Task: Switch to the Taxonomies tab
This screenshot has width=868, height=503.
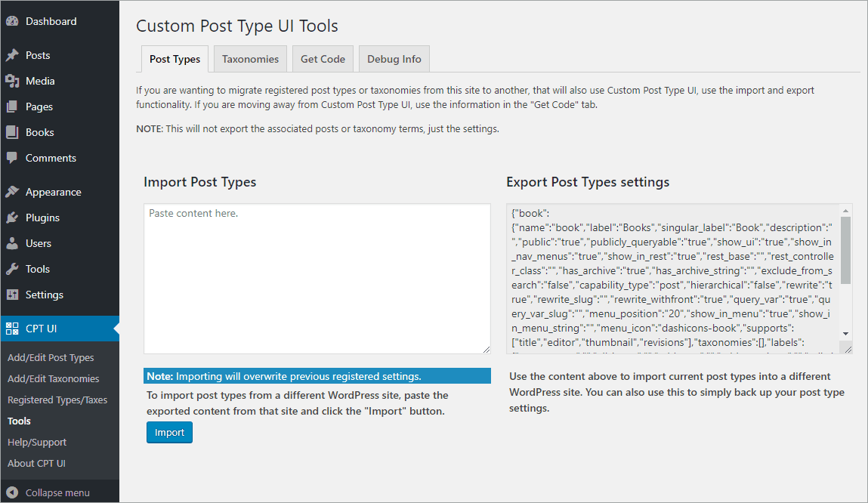Action: tap(250, 58)
